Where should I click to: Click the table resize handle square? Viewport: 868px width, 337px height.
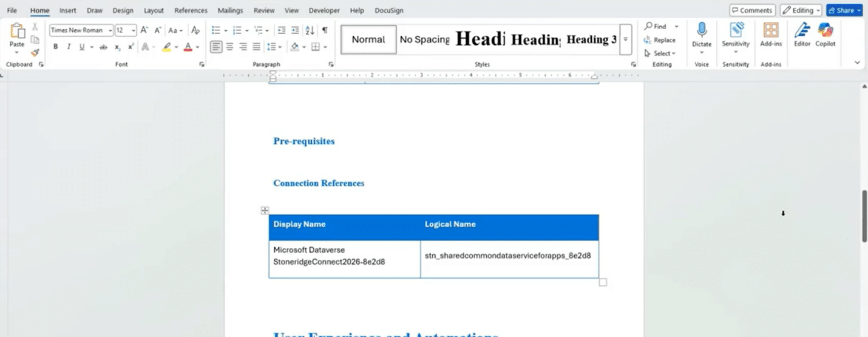pos(603,282)
